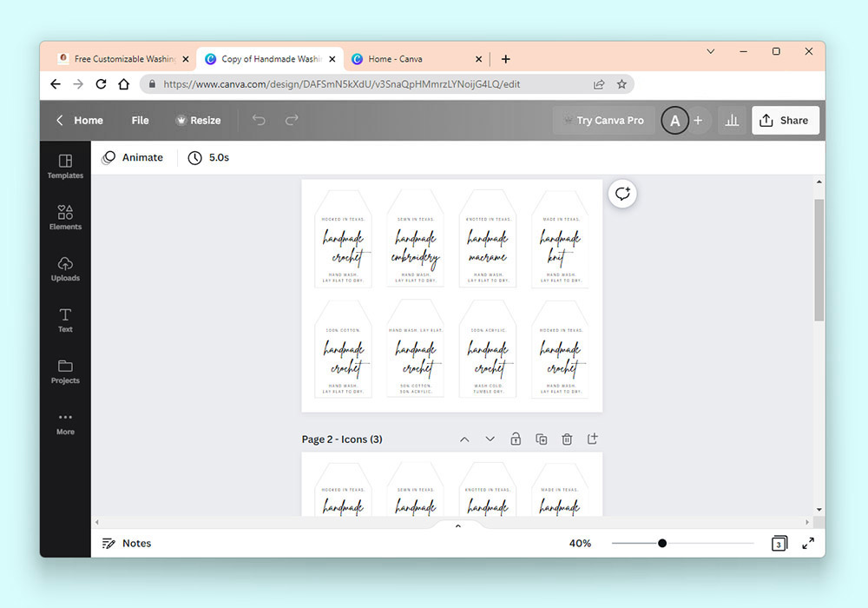
Task: Click the Share button
Action: [x=785, y=120]
